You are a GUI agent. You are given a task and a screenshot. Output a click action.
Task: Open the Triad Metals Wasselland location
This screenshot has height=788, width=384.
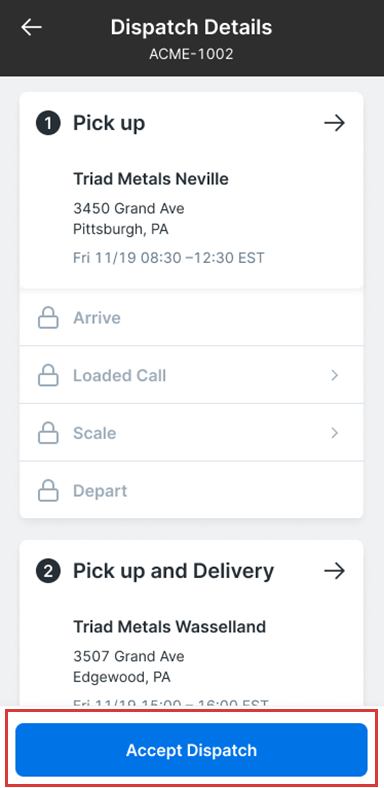(x=169, y=627)
